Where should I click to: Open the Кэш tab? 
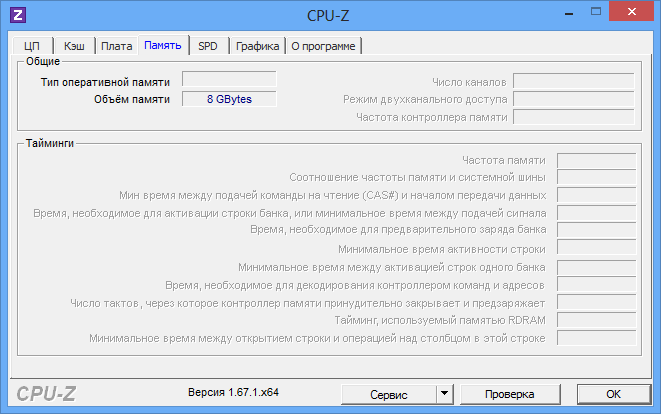(74, 46)
